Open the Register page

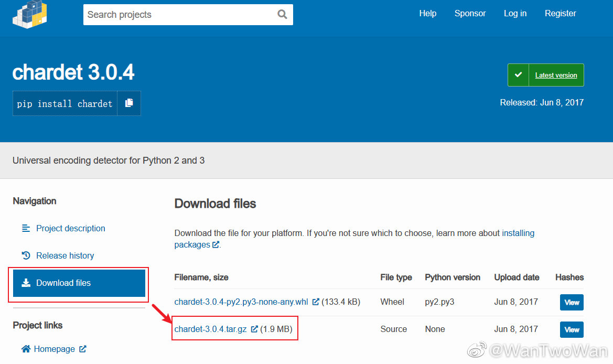[560, 14]
